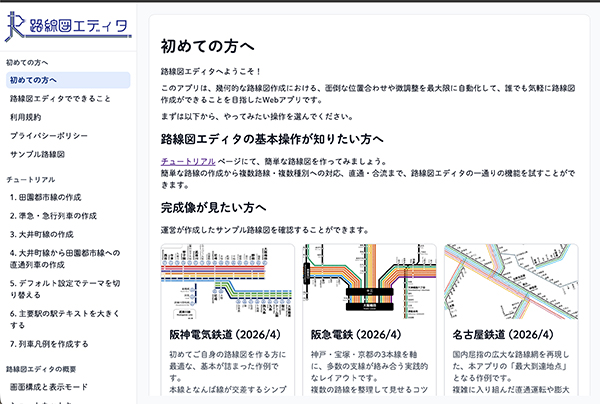Click the チュートリアル sidebar section header

(x=31, y=179)
